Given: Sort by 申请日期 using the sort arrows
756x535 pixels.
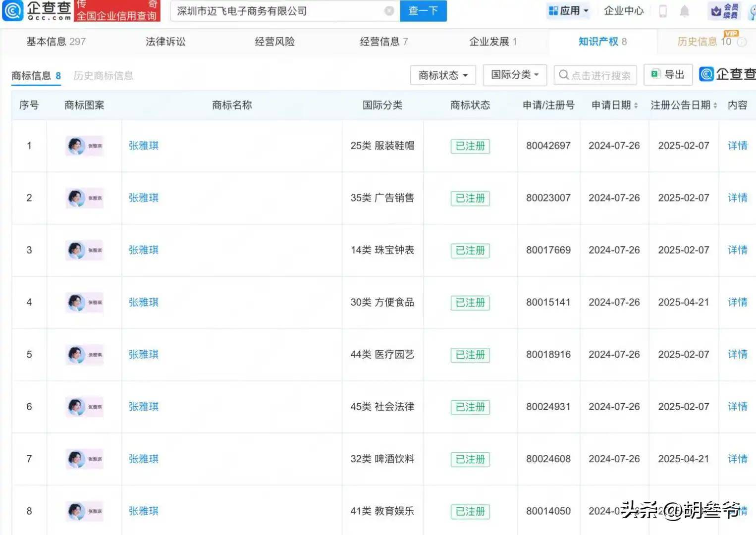Looking at the screenshot, I should 636,106.
